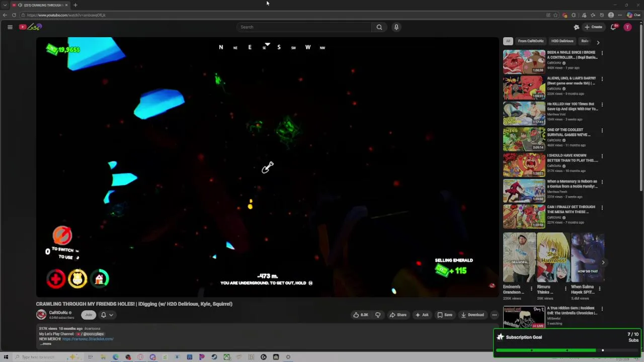Open A True Hidden Gem live video
The height and width of the screenshot is (362, 644).
[x=524, y=317]
